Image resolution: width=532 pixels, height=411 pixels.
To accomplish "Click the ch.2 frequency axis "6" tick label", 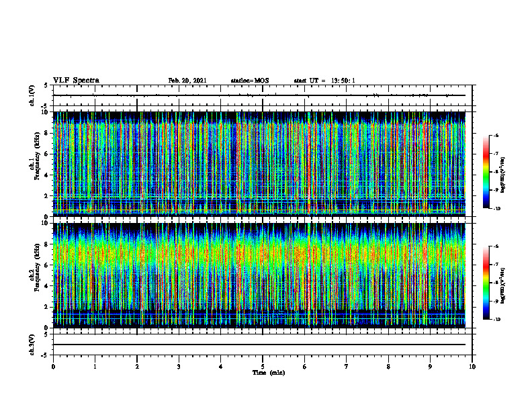I will pos(47,265).
